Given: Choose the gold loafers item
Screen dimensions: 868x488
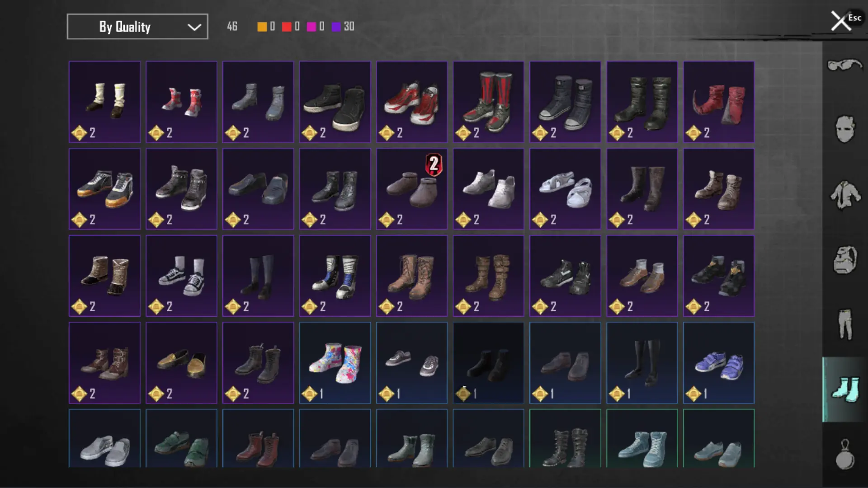Looking at the screenshot, I should click(x=181, y=363).
